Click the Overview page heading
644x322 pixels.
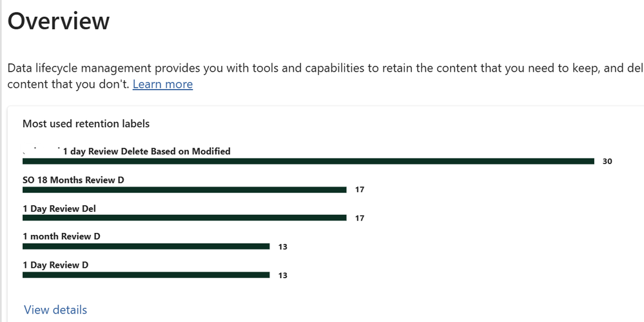[x=59, y=21]
